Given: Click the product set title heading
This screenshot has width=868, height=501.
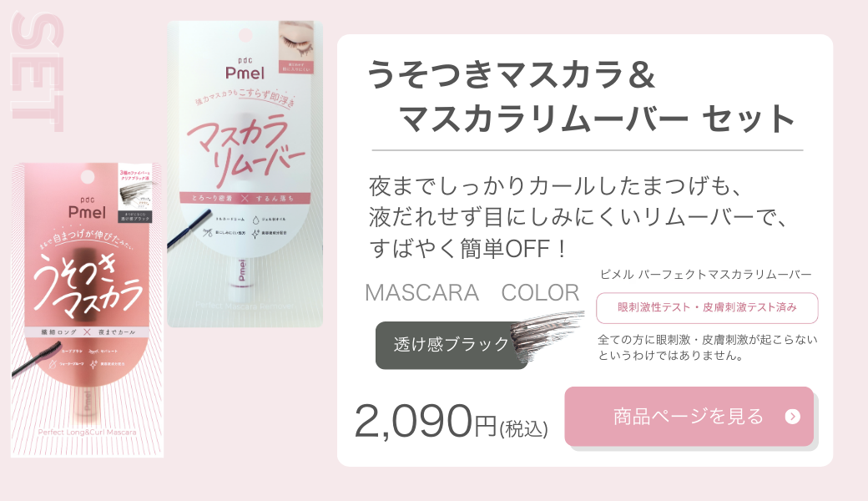Looking at the screenshot, I should [x=581, y=96].
